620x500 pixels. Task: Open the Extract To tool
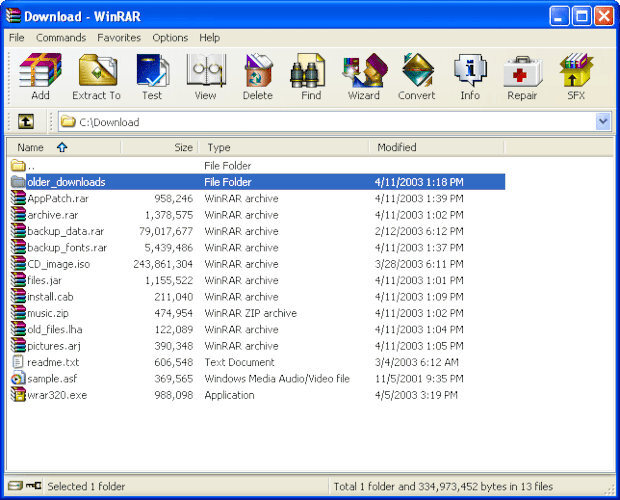point(96,77)
